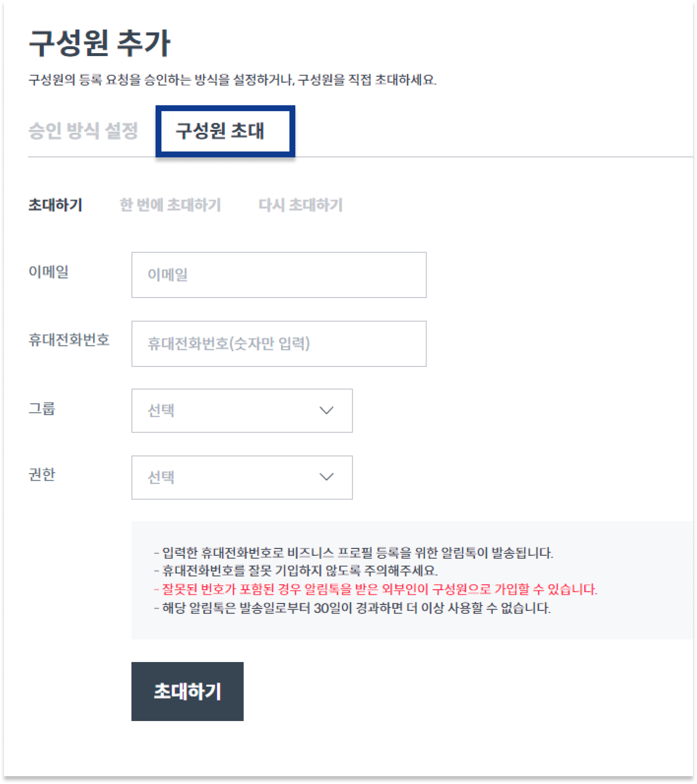Open the 한 번에 초대하기 sub-tab

[170, 205]
